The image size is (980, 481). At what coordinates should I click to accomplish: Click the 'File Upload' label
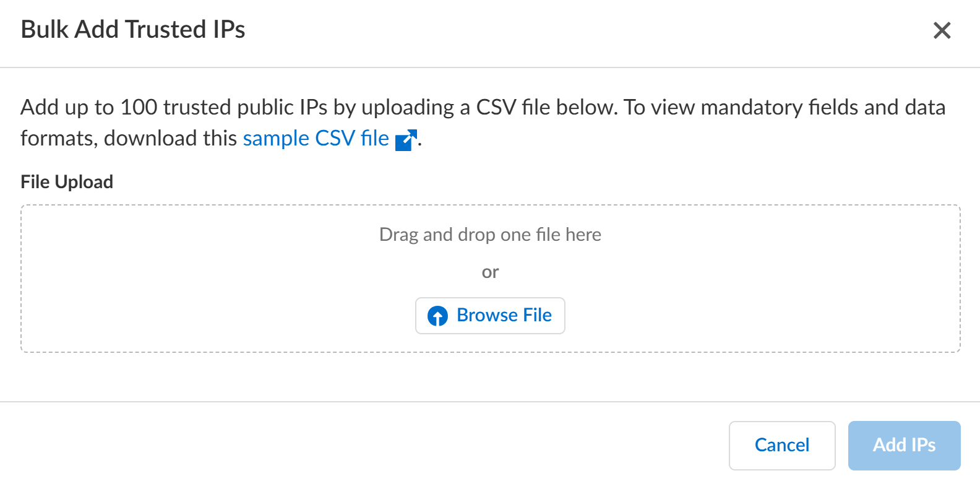click(67, 182)
